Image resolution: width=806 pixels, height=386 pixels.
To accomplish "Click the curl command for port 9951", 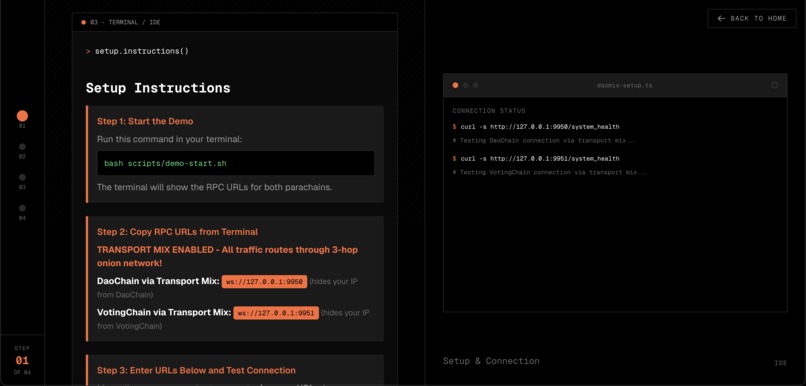I will (536, 159).
